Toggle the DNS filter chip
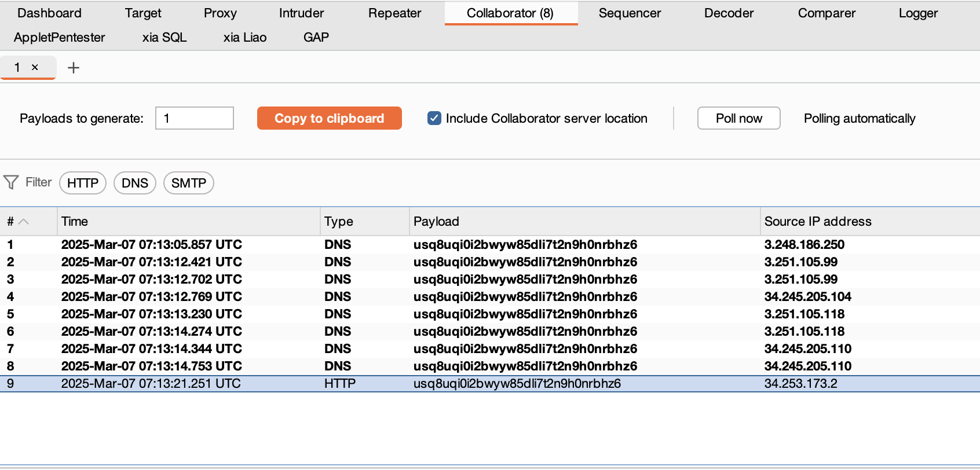 (135, 183)
